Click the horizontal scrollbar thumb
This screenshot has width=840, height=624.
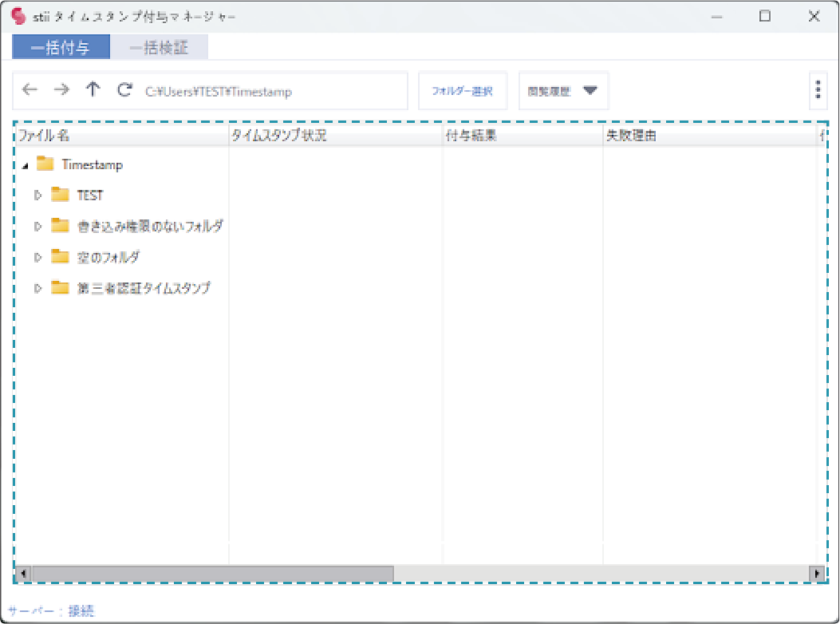[x=211, y=573]
